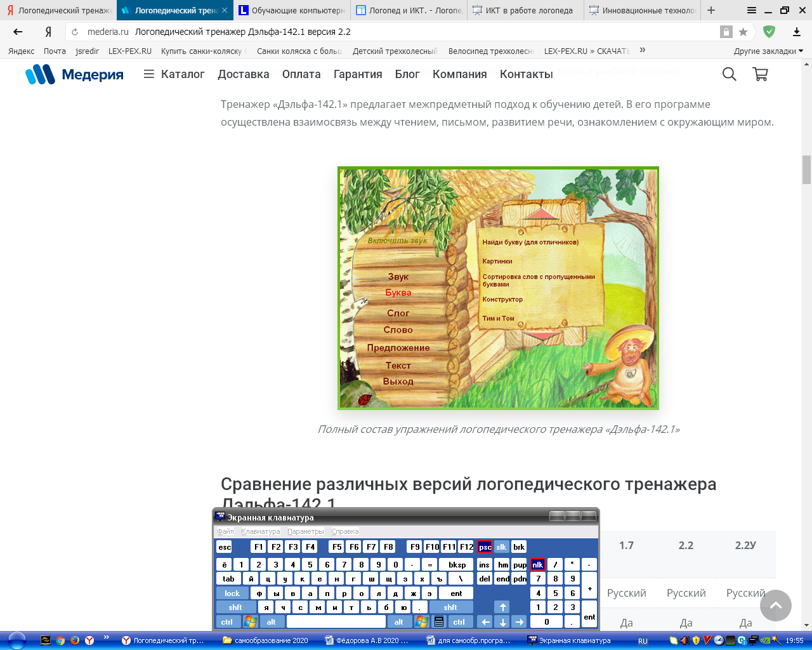
Task: Click the Медерия logo
Action: click(74, 74)
